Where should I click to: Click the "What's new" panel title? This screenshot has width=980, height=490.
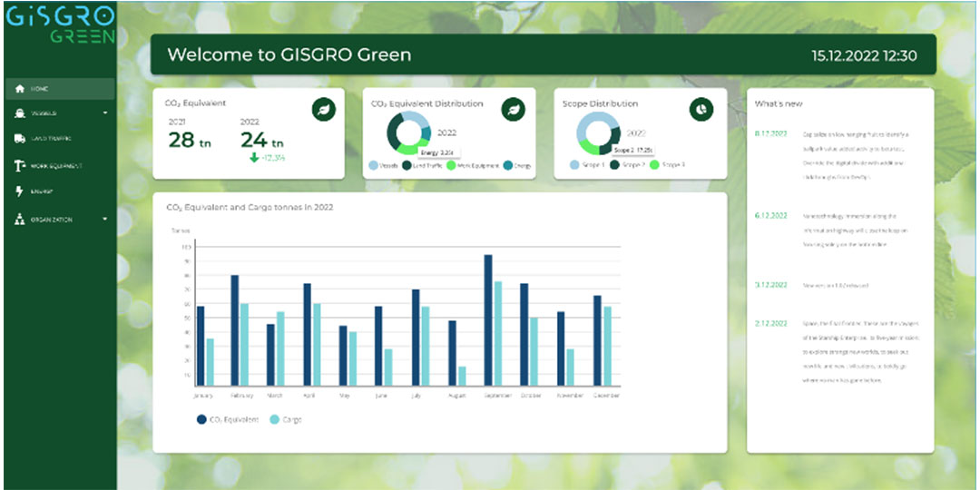[x=779, y=103]
